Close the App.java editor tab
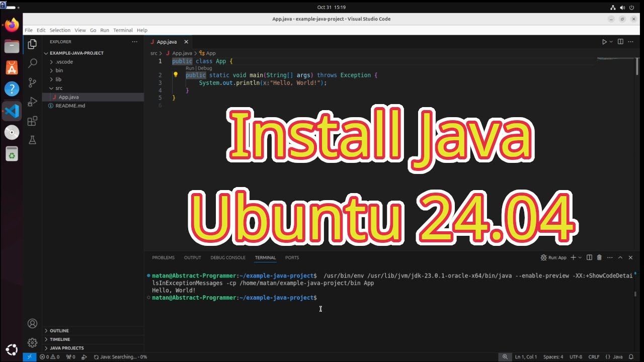The width and height of the screenshot is (644, 362). 186,42
